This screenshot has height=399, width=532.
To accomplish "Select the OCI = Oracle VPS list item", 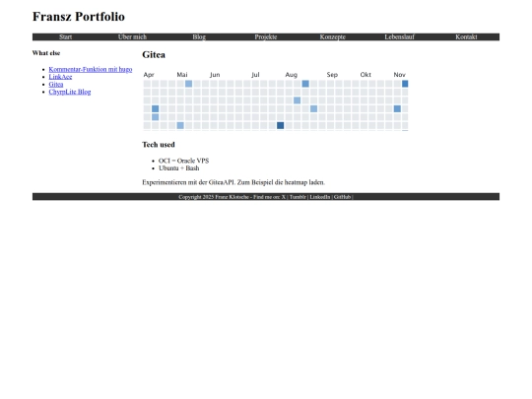I will pos(183,161).
